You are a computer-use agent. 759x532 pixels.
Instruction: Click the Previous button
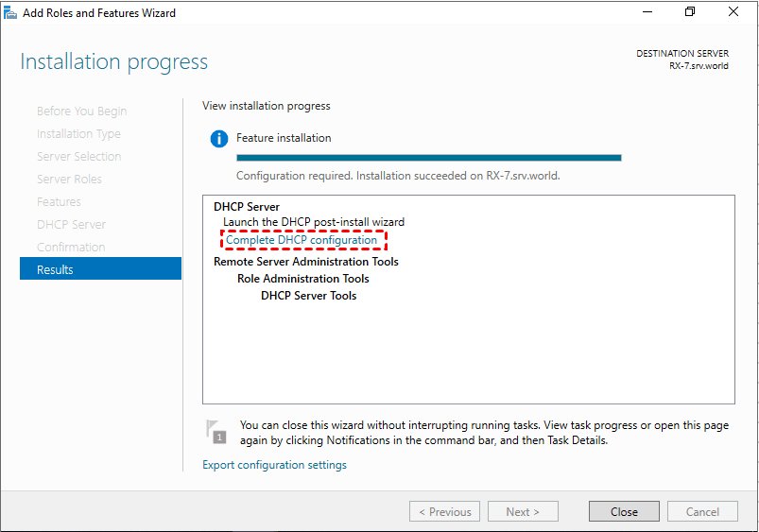[x=444, y=511]
